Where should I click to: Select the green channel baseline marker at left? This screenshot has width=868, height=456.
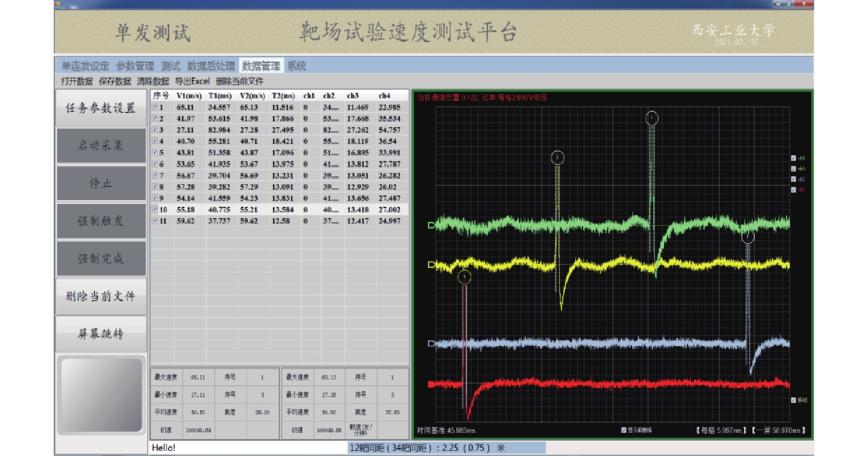click(431, 225)
